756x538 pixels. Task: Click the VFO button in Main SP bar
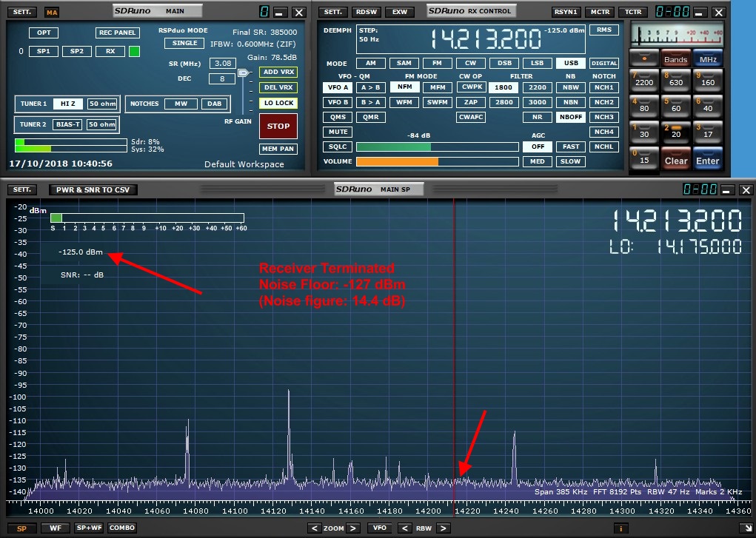(379, 528)
